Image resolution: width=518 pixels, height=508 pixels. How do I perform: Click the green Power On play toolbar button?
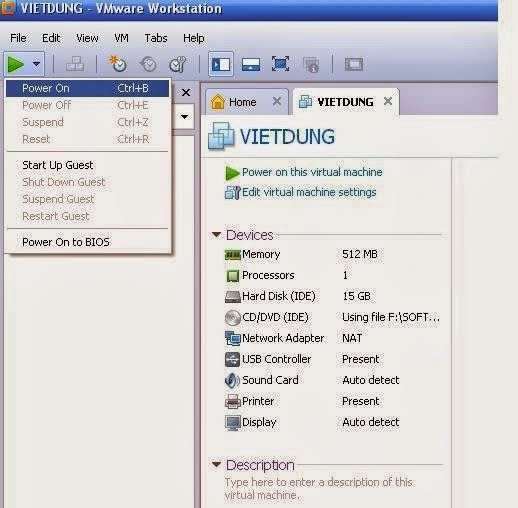[16, 64]
